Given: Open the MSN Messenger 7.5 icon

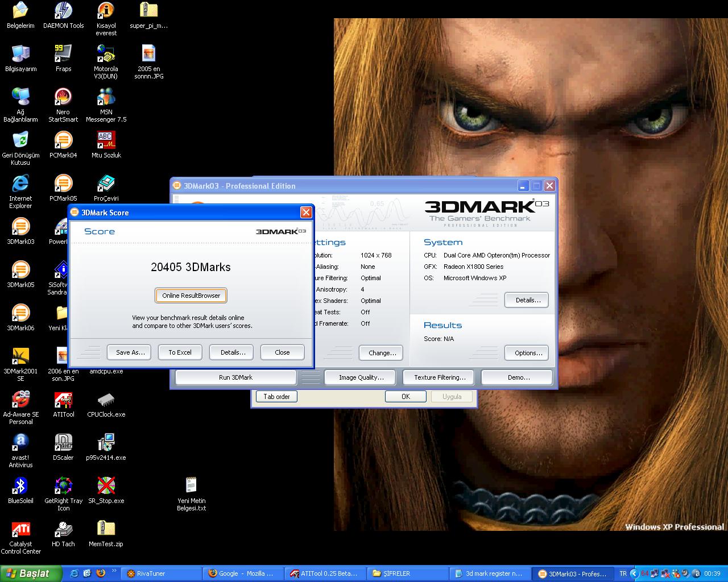Looking at the screenshot, I should pyautogui.click(x=106, y=105).
